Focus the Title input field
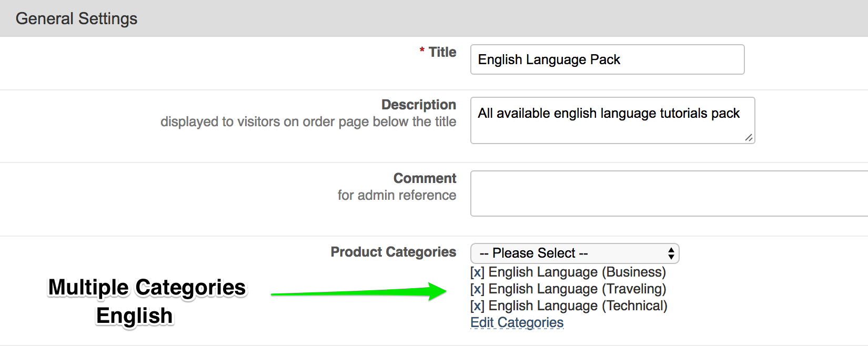The image size is (868, 346). (607, 59)
